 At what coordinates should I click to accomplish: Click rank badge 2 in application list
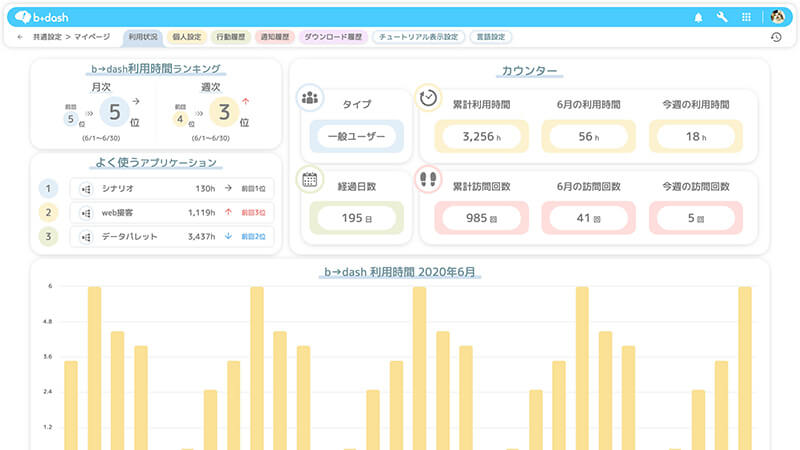(x=48, y=212)
